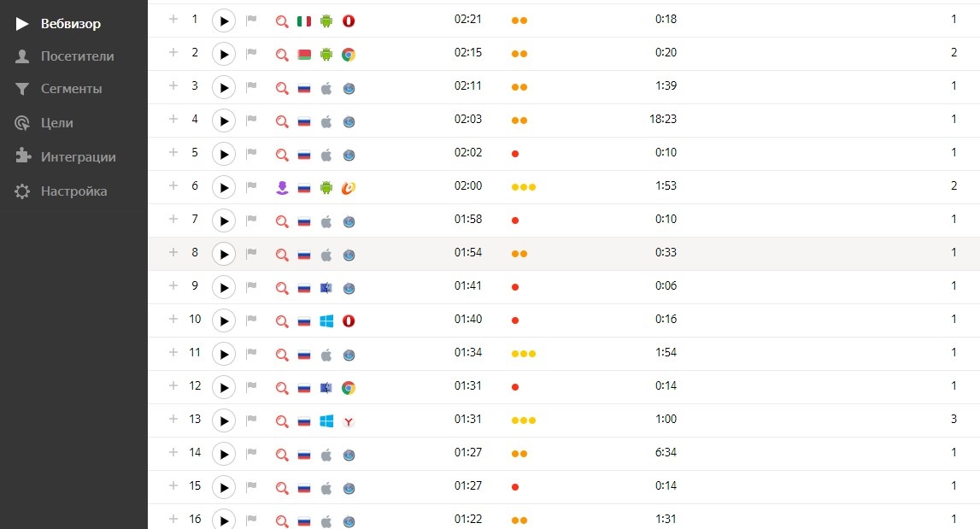980x529 pixels.
Task: Toggle the flag on visit 6
Action: (x=251, y=187)
